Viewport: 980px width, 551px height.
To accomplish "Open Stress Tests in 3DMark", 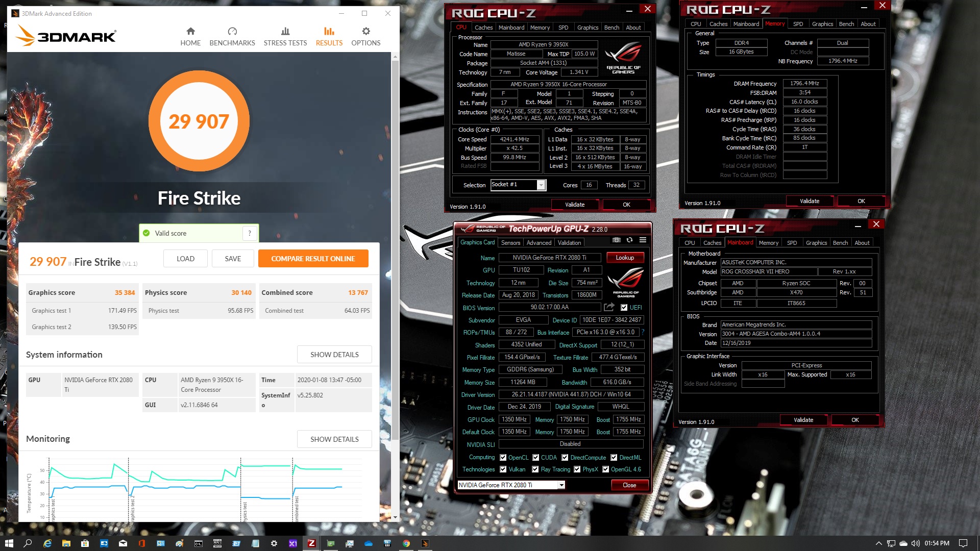I will tap(285, 37).
